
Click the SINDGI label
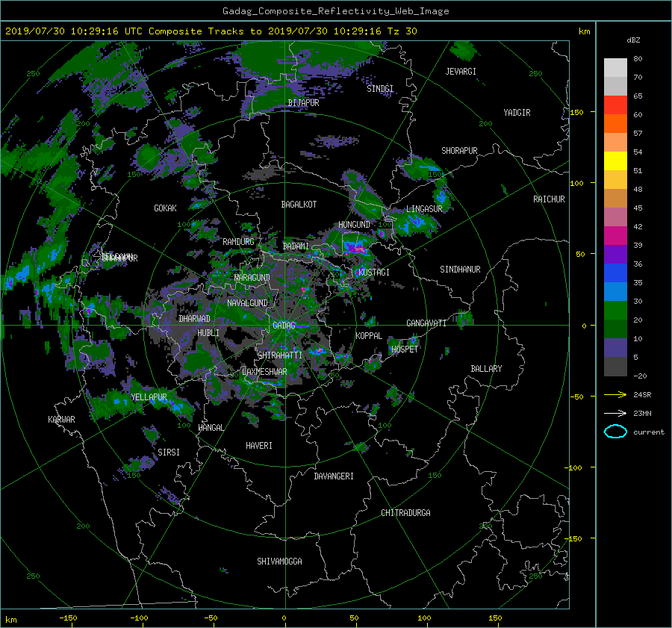[380, 89]
